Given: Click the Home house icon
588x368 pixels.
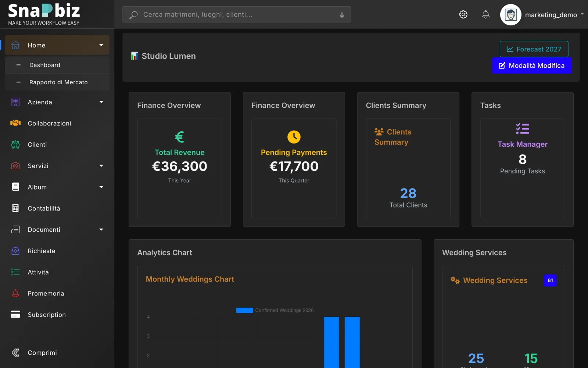Looking at the screenshot, I should pyautogui.click(x=15, y=45).
